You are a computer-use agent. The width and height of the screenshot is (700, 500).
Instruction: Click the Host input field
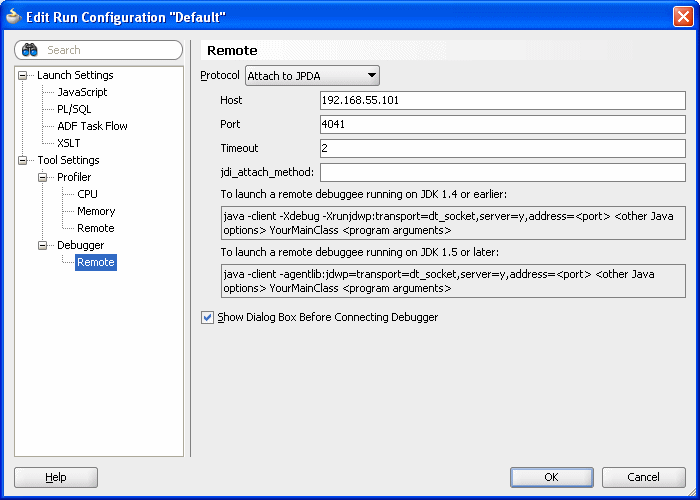(x=503, y=100)
